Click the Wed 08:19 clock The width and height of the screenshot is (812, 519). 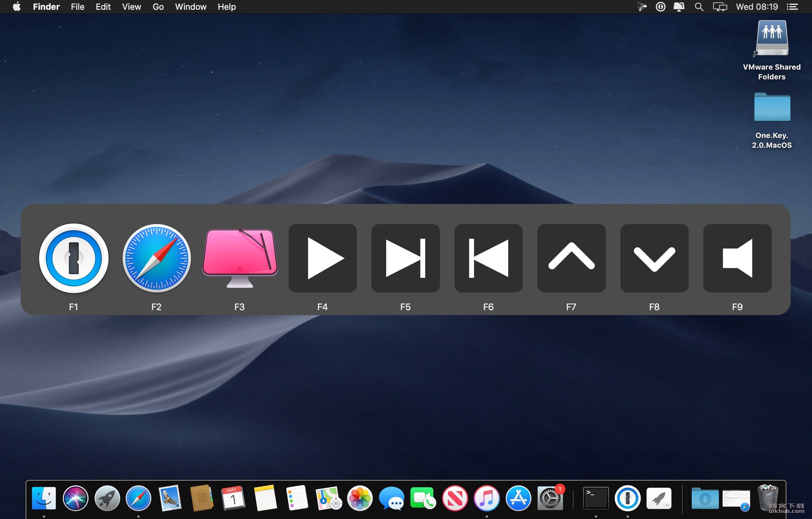tap(757, 7)
